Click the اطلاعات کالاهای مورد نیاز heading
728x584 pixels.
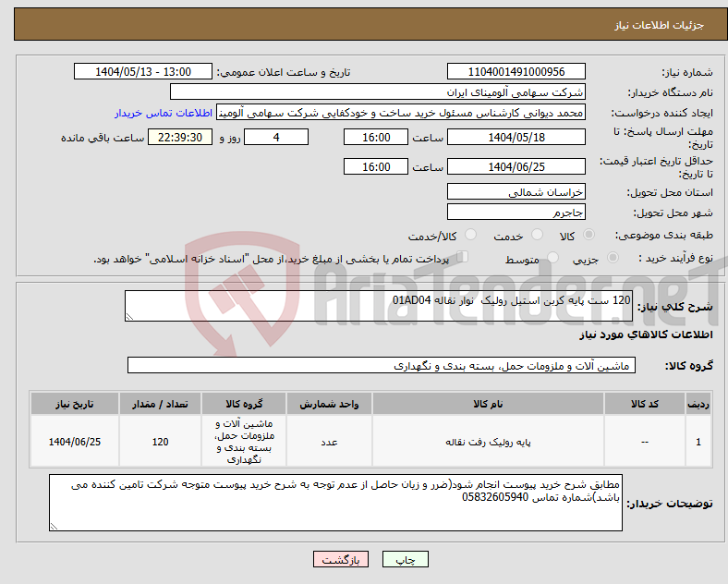point(646,335)
